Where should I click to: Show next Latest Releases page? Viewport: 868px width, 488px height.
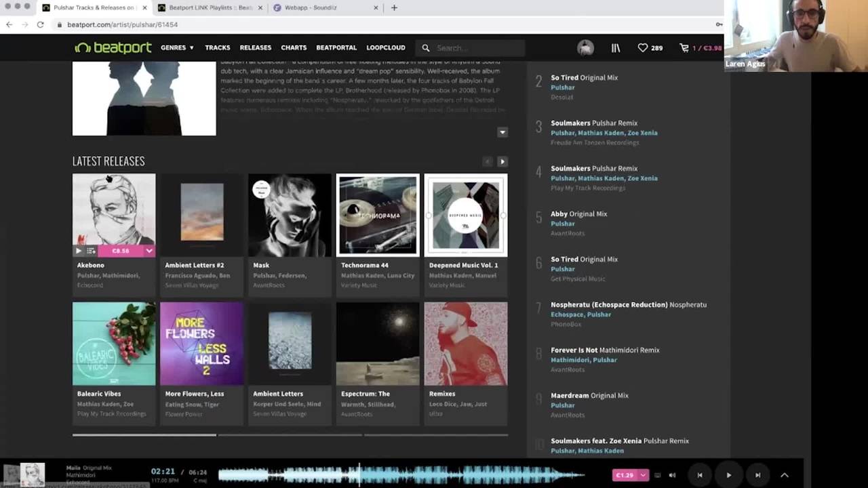502,161
